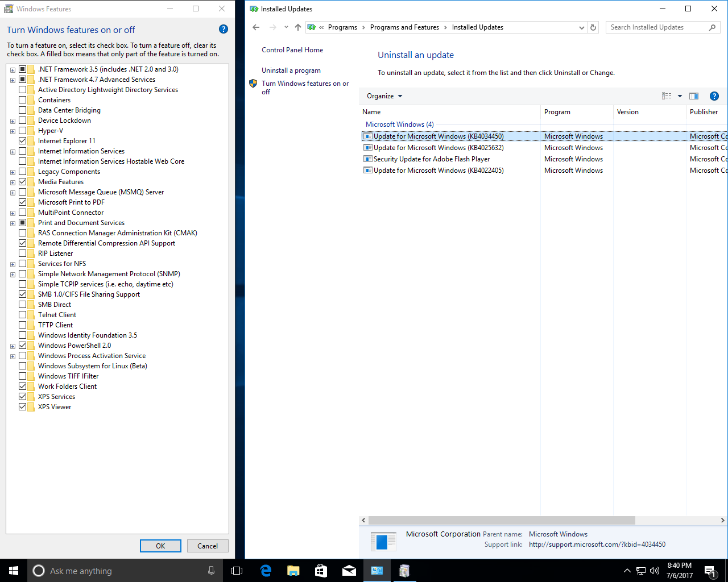Screen dimensions: 728x582
Task: Click the shield icon beside Turn Windows features
Action: [x=253, y=84]
